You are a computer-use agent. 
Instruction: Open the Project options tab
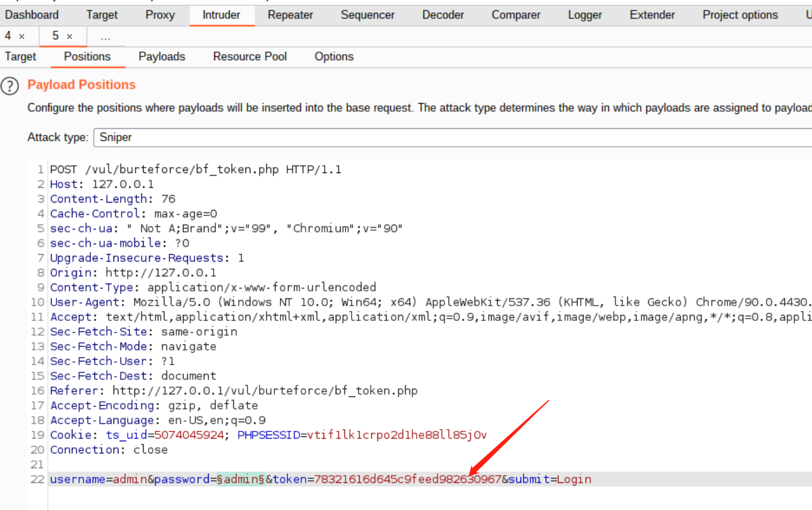pyautogui.click(x=740, y=15)
